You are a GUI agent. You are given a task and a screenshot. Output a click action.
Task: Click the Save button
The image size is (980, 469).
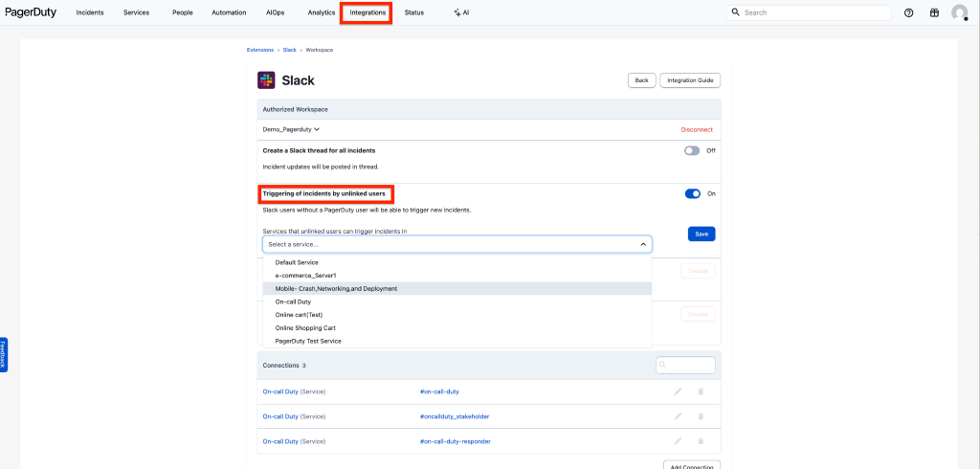702,234
